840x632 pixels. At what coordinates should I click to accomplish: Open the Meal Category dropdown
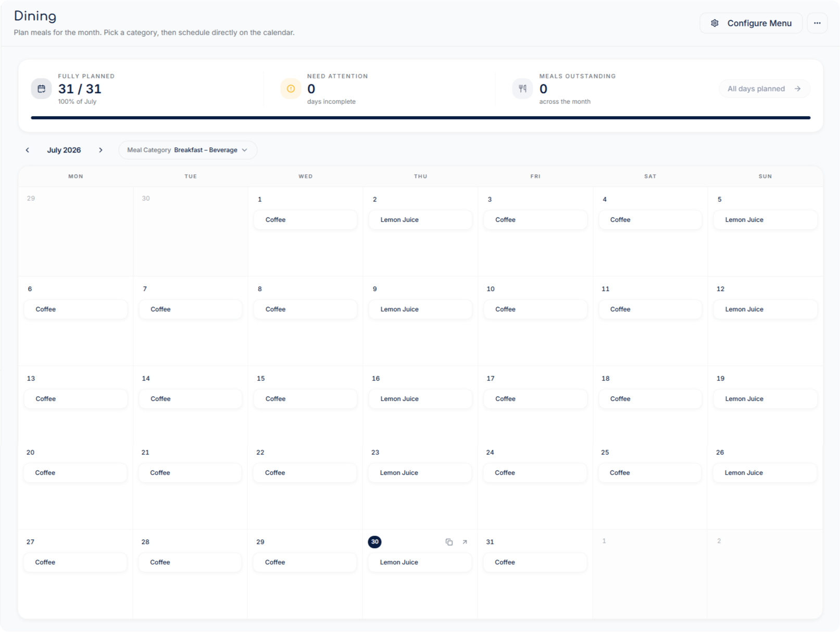click(x=187, y=150)
